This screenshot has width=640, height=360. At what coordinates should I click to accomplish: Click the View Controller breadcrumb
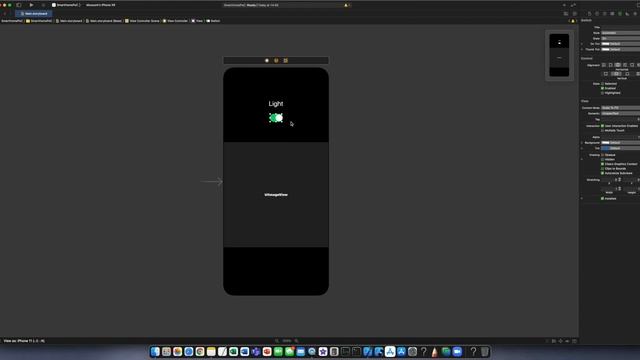pyautogui.click(x=175, y=21)
